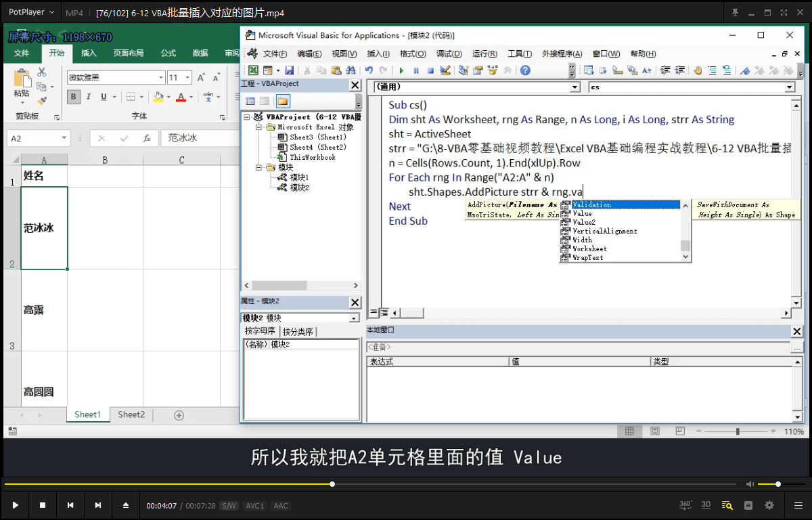Toggle Folders view in Project panel

(x=282, y=101)
